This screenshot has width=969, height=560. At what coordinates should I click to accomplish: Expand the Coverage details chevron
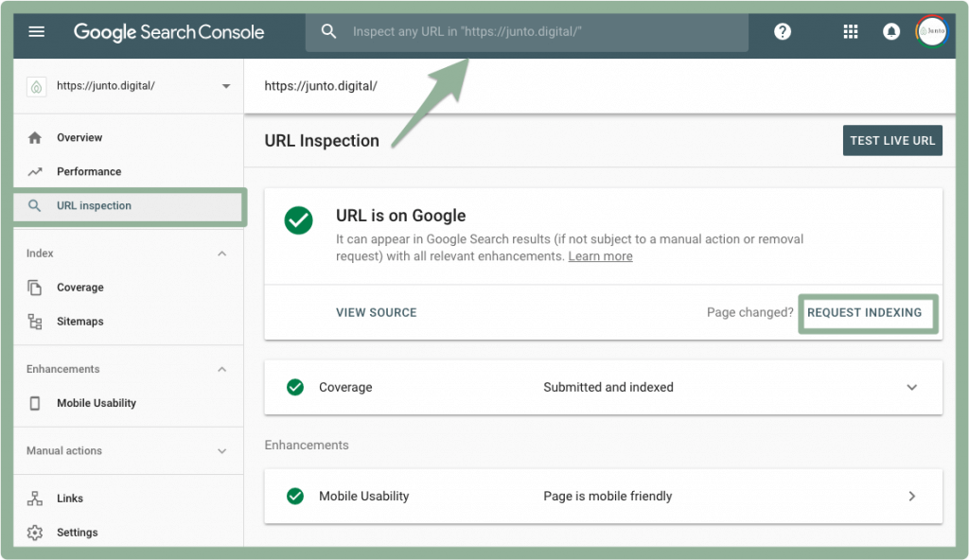[911, 388]
